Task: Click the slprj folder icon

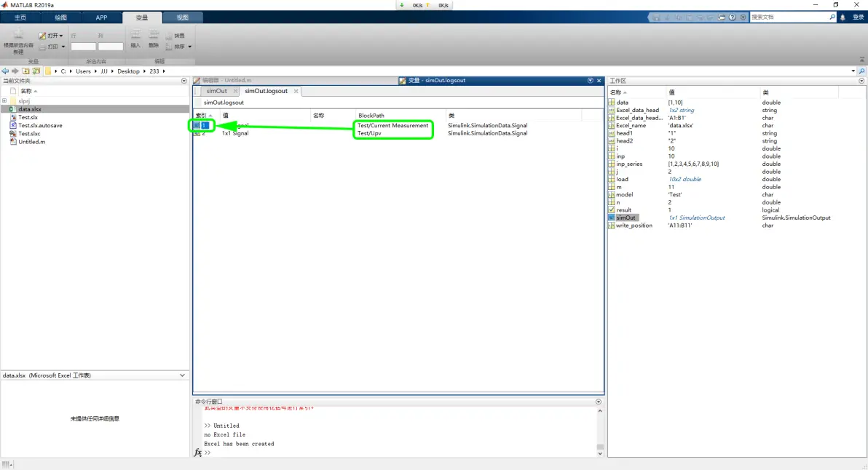Action: pyautogui.click(x=13, y=101)
